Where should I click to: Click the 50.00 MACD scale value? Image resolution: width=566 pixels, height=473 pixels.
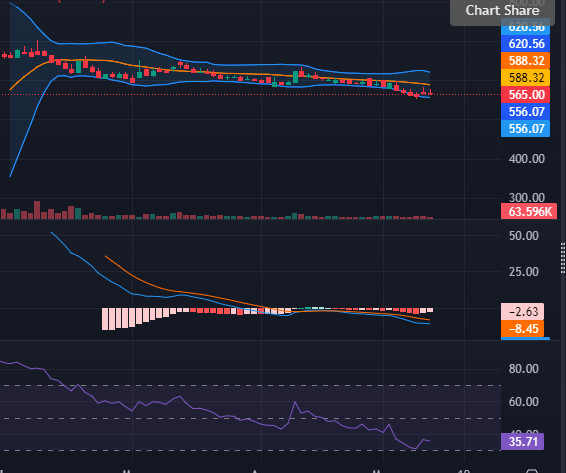click(x=524, y=236)
